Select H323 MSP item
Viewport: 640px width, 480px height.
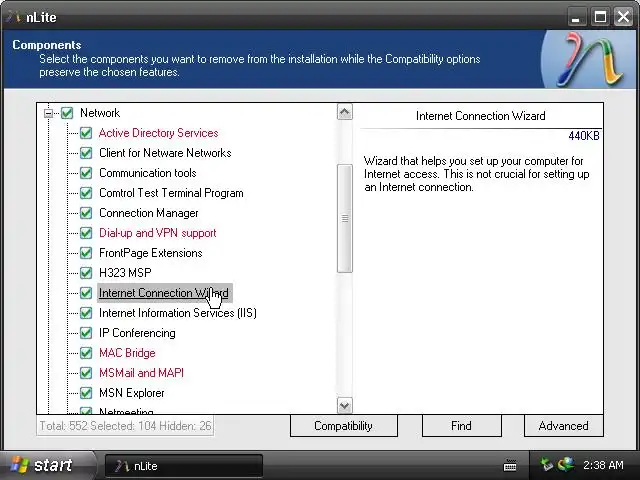(125, 273)
